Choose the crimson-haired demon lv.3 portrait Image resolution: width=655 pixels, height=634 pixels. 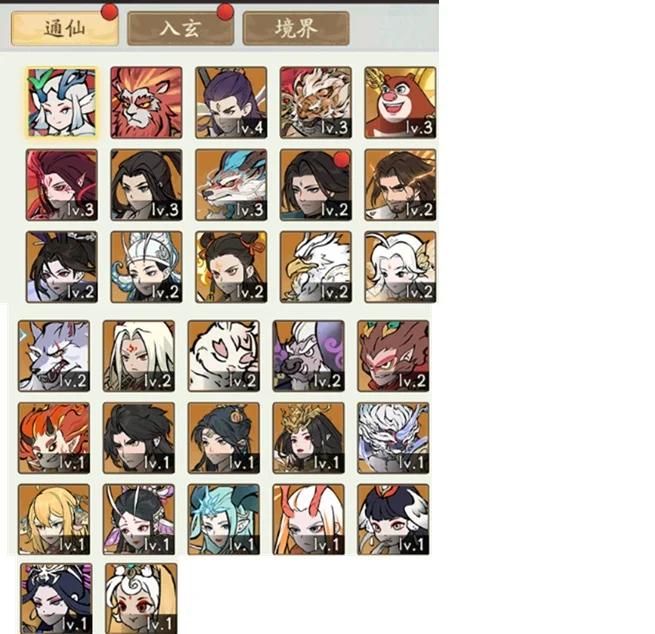point(62,185)
